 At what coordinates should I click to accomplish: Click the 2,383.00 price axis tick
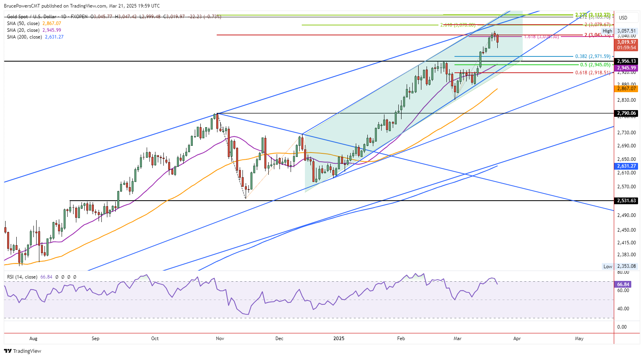coord(626,255)
